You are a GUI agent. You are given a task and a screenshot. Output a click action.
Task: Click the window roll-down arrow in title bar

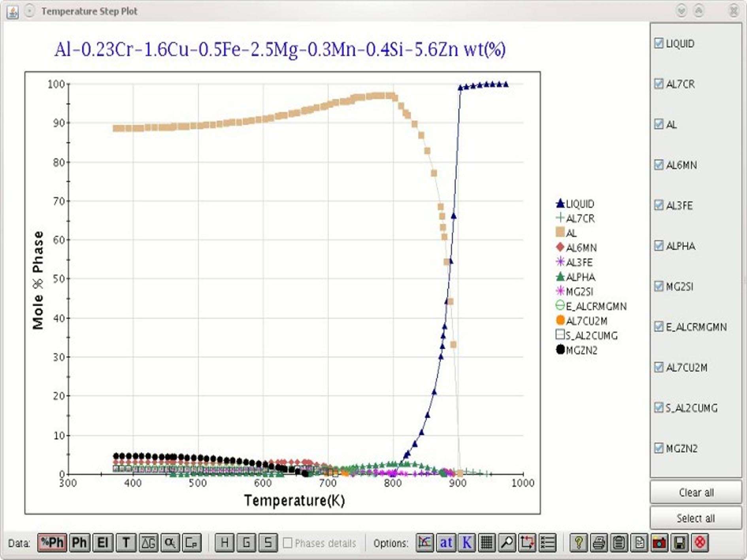coord(681,11)
